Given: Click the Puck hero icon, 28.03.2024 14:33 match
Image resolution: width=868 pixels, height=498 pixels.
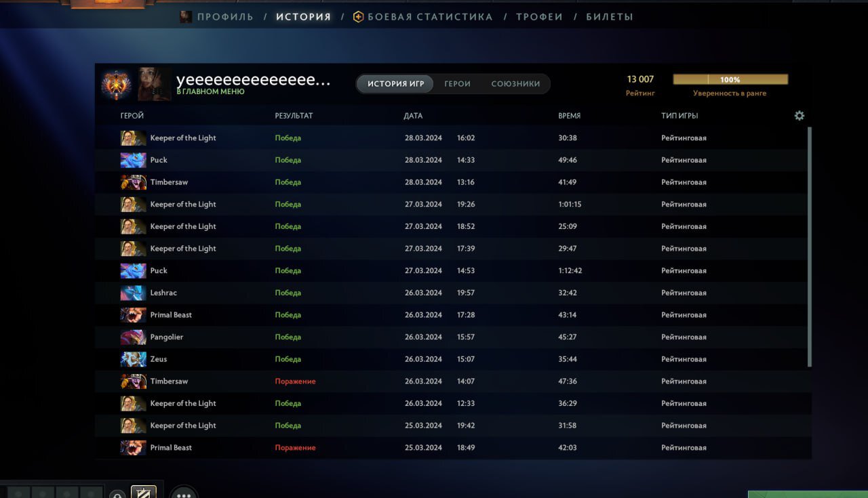Looking at the screenshot, I should point(133,160).
